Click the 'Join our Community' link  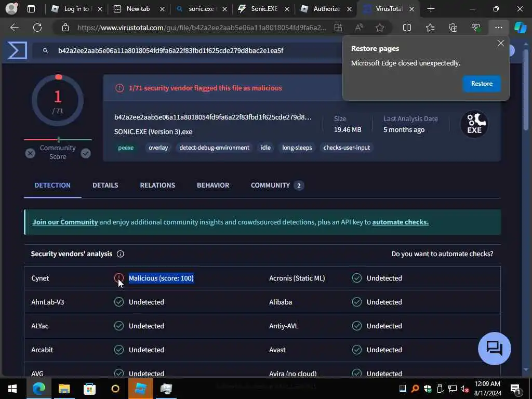[x=65, y=222]
